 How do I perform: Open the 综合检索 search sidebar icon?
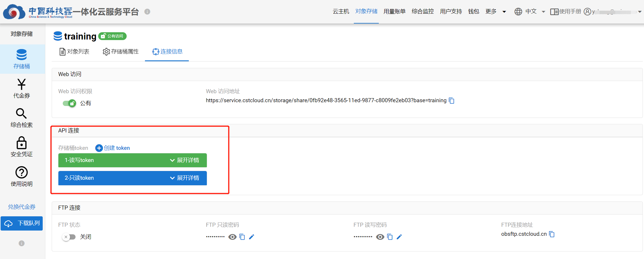pos(21,114)
